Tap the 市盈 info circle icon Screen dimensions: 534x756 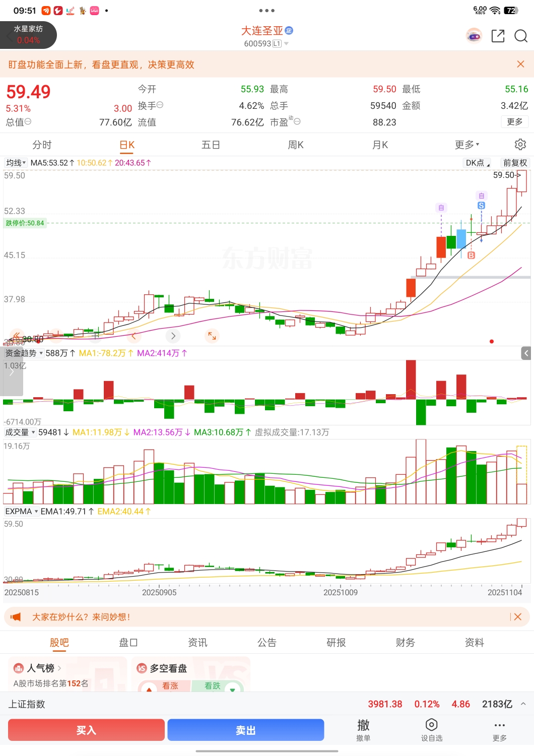pos(297,121)
